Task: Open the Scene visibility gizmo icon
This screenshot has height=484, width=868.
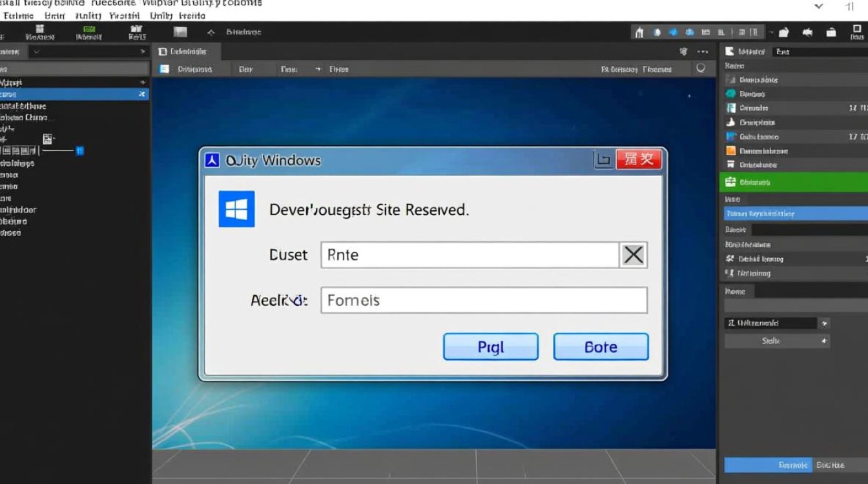Action: tap(682, 51)
